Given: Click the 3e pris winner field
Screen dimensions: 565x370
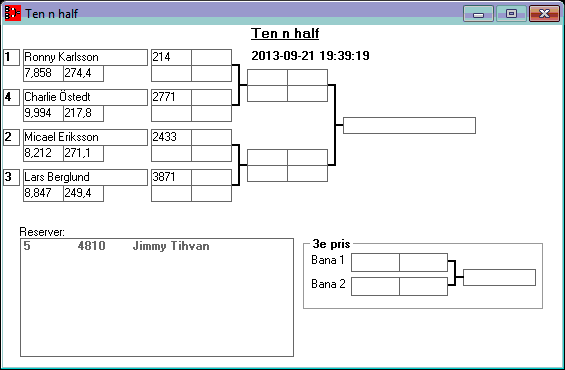Looking at the screenshot, I should click(x=499, y=277).
